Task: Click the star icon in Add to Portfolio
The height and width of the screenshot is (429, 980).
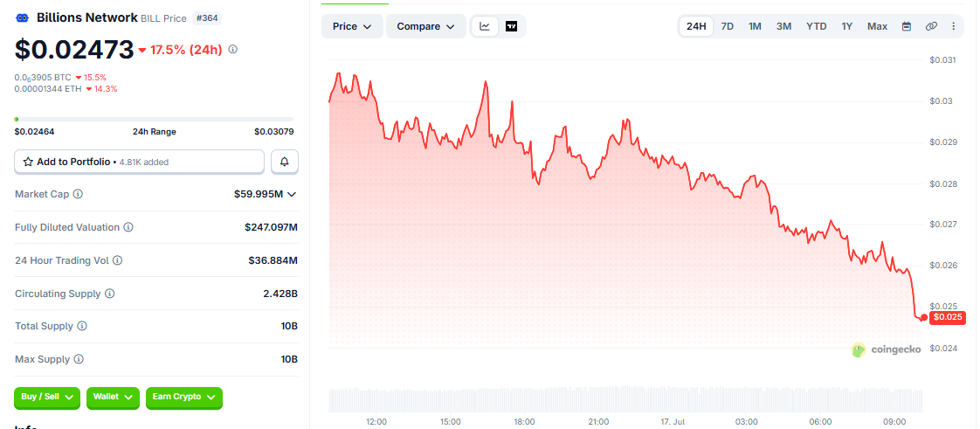Action: click(28, 162)
